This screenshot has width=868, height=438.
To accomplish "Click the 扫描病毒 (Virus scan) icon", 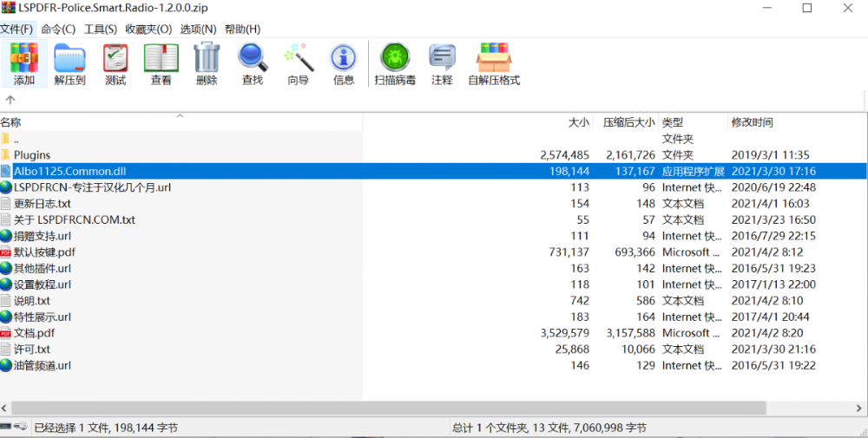I will (x=395, y=58).
